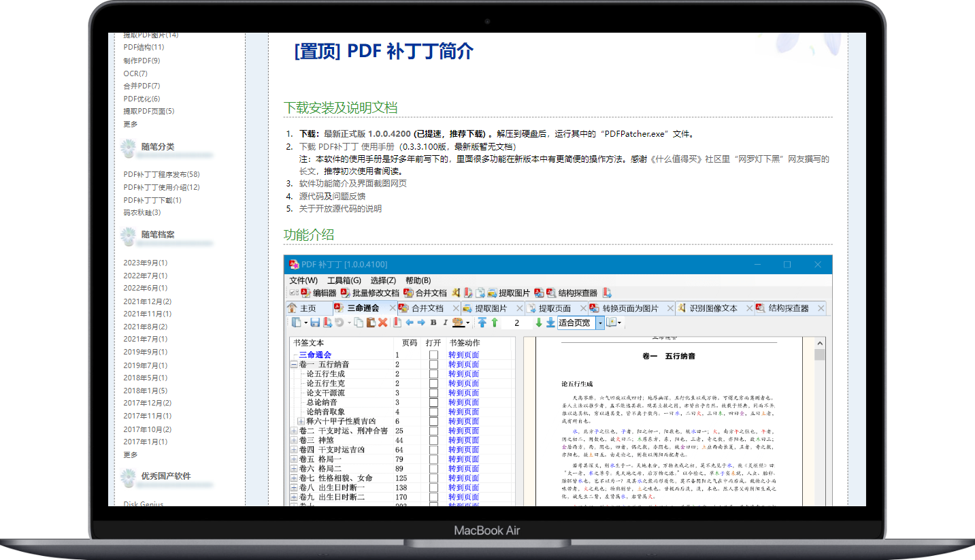Click the red X delete bookmark icon
The height and width of the screenshot is (560, 975).
[382, 323]
